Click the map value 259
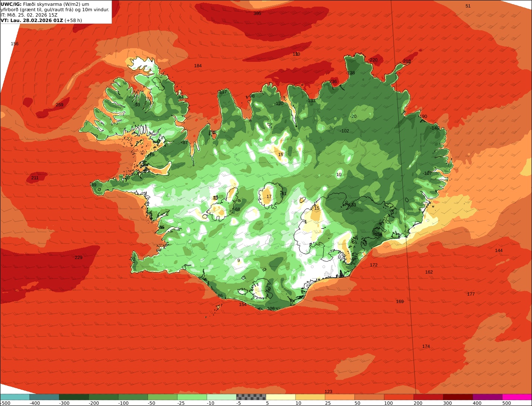This screenshot has width=532, height=406. point(59,105)
